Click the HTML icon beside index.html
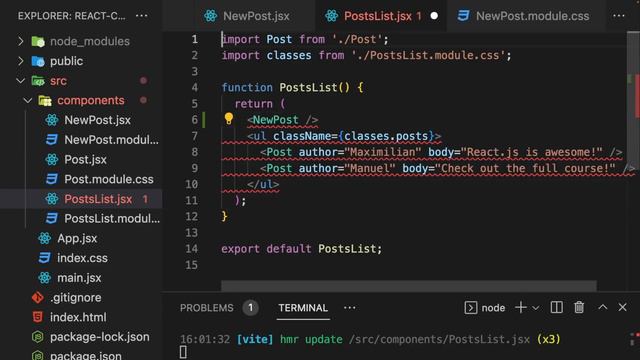 point(38,317)
